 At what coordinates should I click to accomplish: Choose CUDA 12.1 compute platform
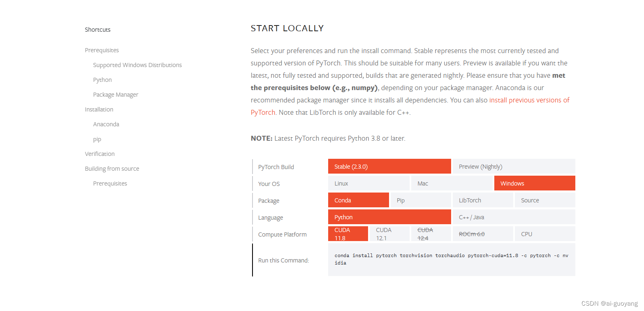point(389,234)
